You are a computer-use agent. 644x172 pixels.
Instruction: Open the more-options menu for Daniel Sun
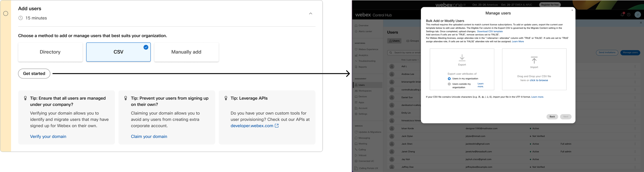click(635, 98)
